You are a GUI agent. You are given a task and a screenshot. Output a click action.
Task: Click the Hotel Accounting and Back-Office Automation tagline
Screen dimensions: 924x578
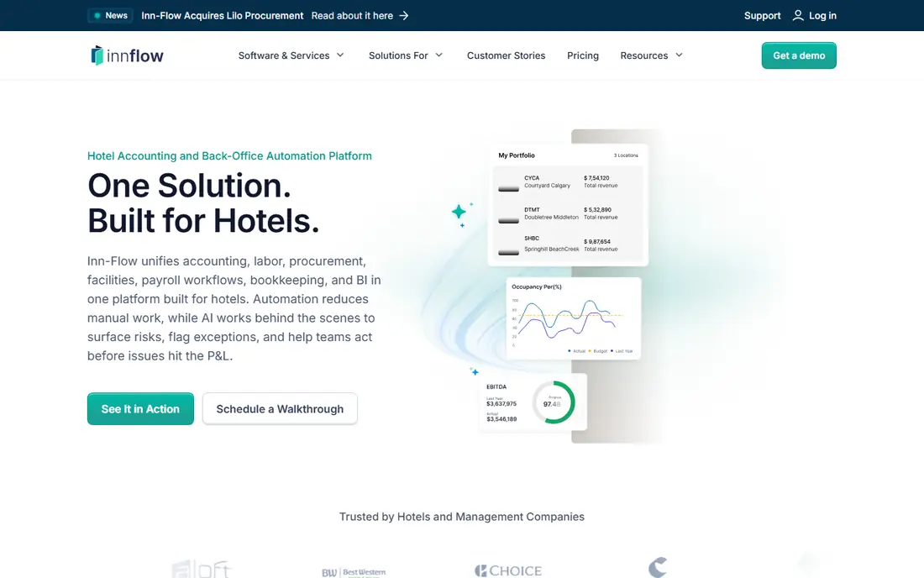tap(229, 155)
